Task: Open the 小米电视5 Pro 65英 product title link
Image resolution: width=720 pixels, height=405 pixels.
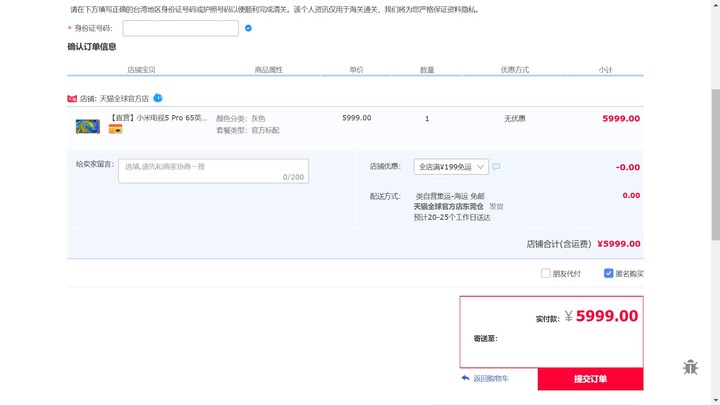Action: click(x=158, y=118)
